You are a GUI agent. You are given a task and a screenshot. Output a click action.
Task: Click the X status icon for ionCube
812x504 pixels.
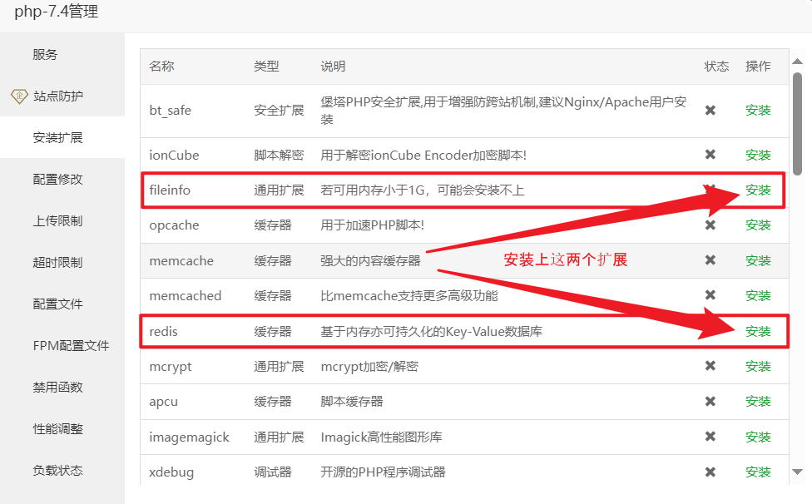click(710, 155)
